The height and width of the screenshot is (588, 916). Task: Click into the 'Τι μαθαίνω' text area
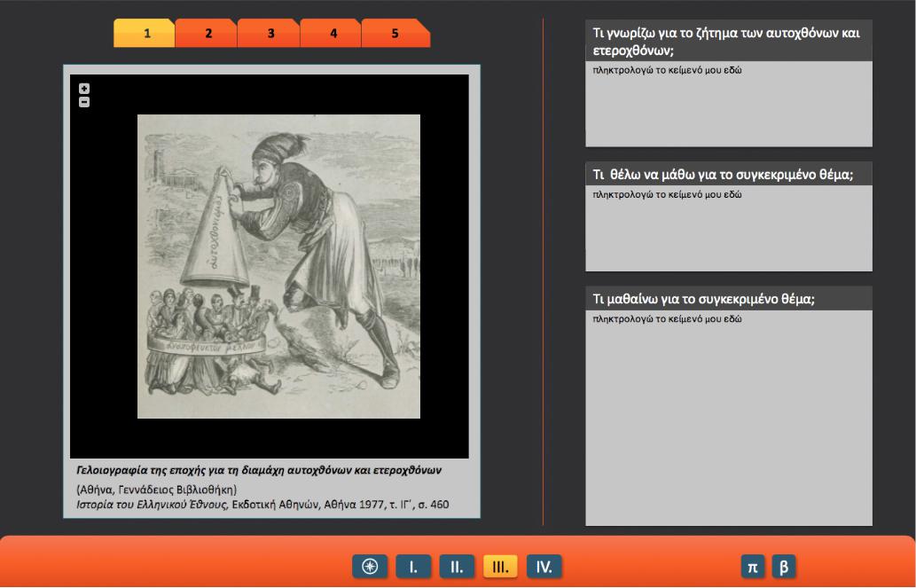[729, 418]
